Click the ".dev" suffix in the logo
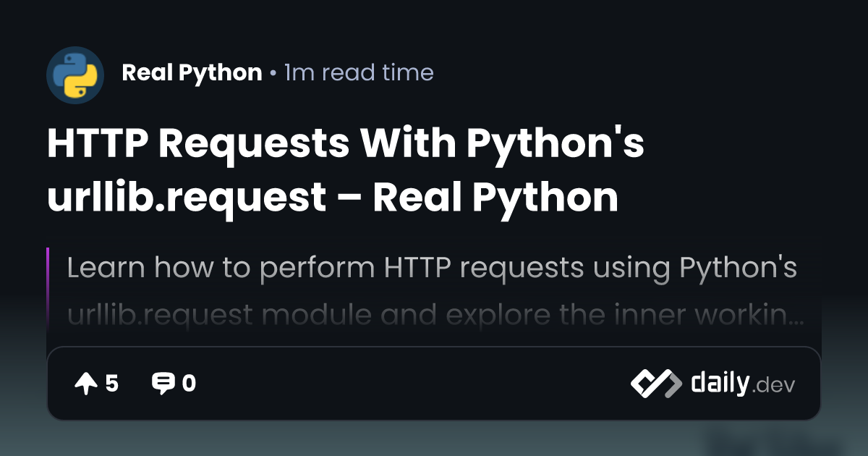 [x=774, y=386]
